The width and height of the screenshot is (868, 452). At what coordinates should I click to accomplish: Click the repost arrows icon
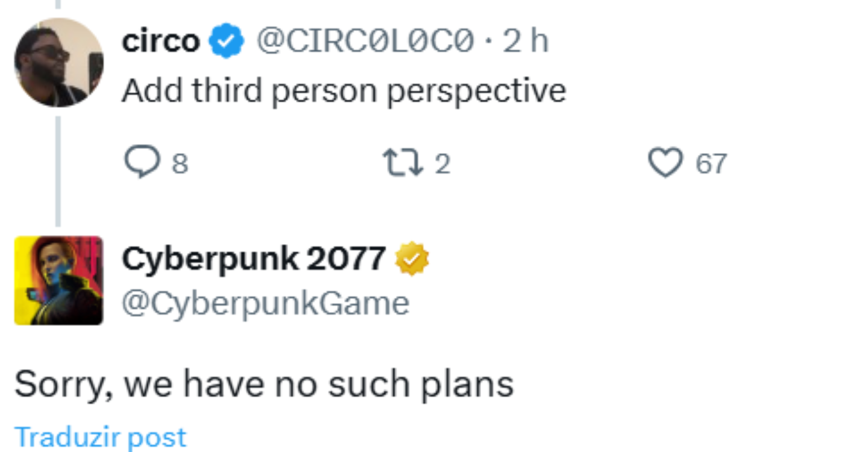point(403,163)
